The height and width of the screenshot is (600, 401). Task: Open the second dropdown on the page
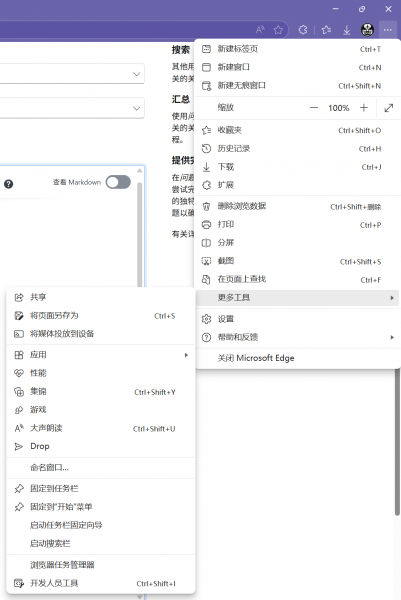pos(72,108)
